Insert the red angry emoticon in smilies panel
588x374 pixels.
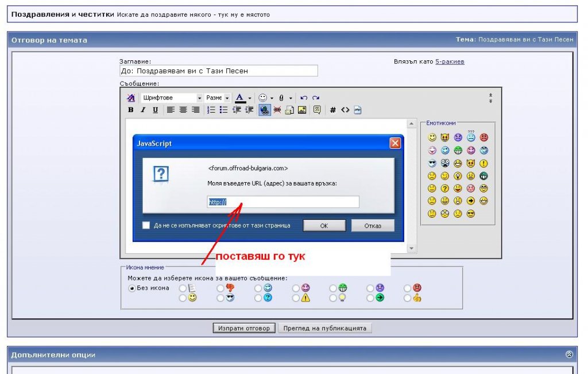483,137
